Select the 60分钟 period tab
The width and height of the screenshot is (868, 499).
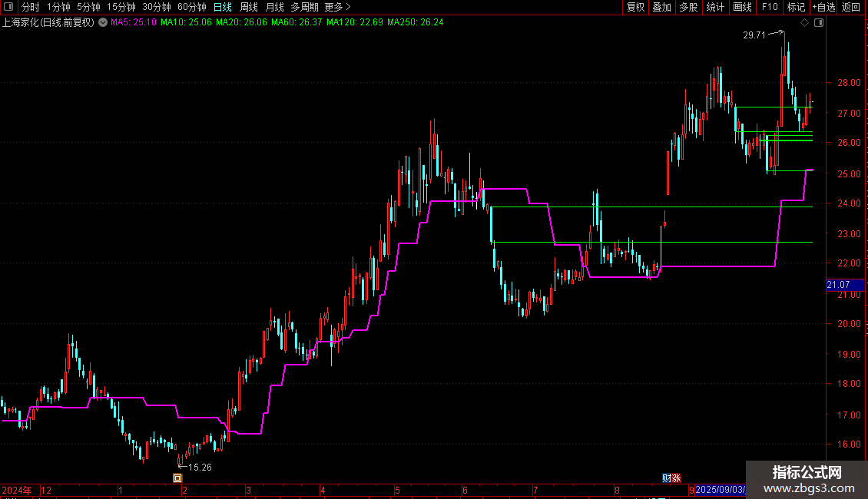coord(192,7)
